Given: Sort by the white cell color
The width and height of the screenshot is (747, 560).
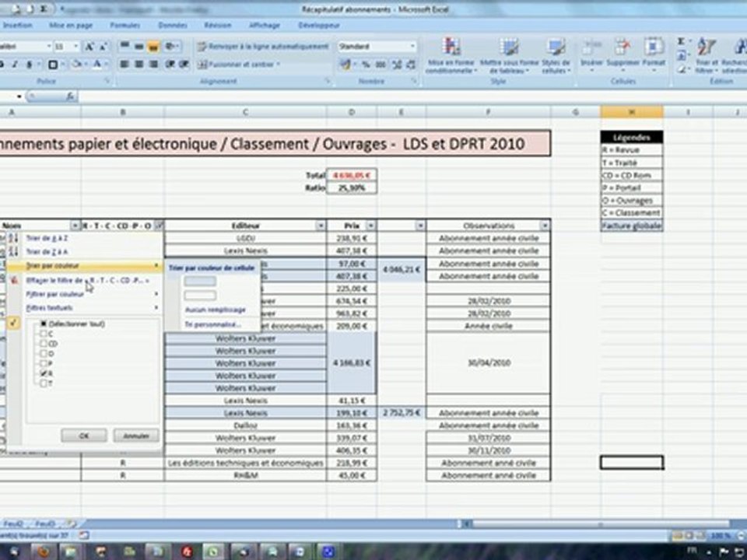Looking at the screenshot, I should click(200, 296).
